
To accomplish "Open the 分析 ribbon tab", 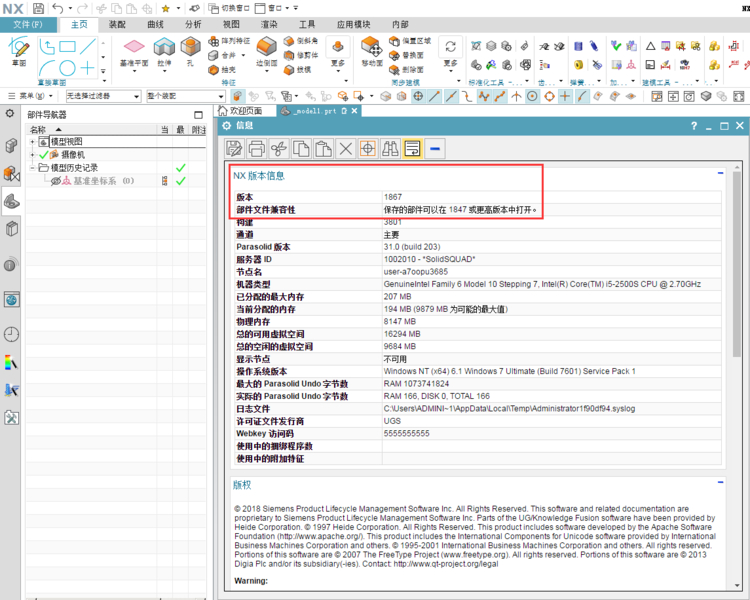I will 193,23.
